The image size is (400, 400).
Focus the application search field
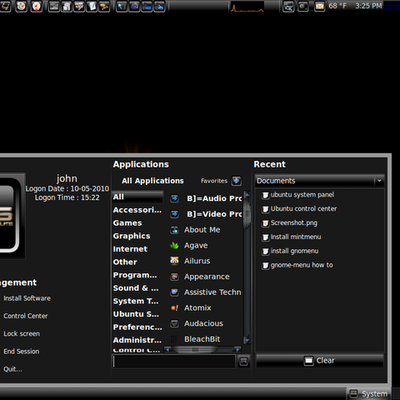click(x=174, y=361)
